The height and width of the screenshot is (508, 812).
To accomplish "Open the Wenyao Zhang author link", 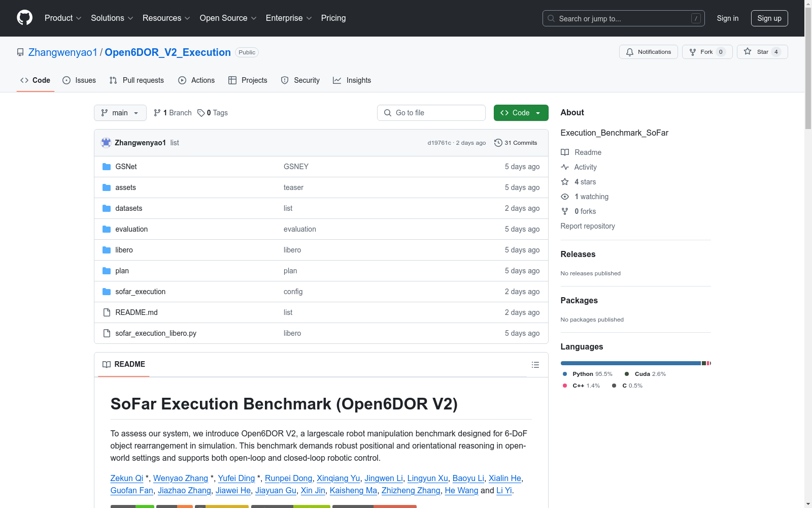I will click(181, 478).
